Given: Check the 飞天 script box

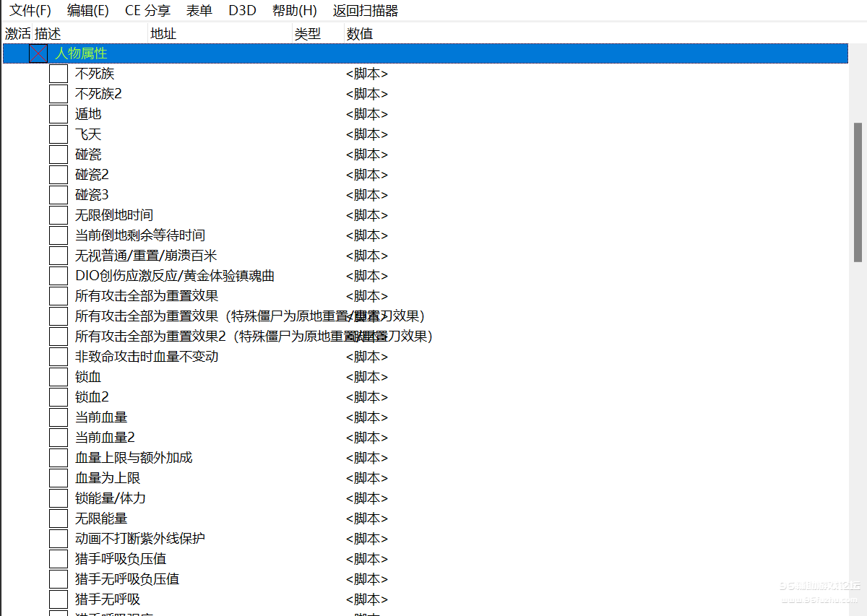Looking at the screenshot, I should (x=59, y=134).
